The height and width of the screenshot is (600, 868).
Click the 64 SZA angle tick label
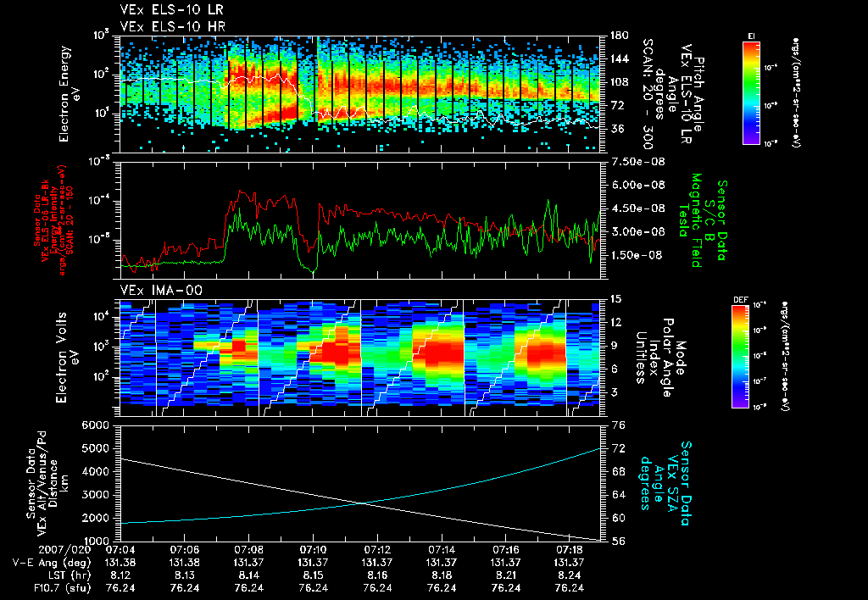click(619, 496)
